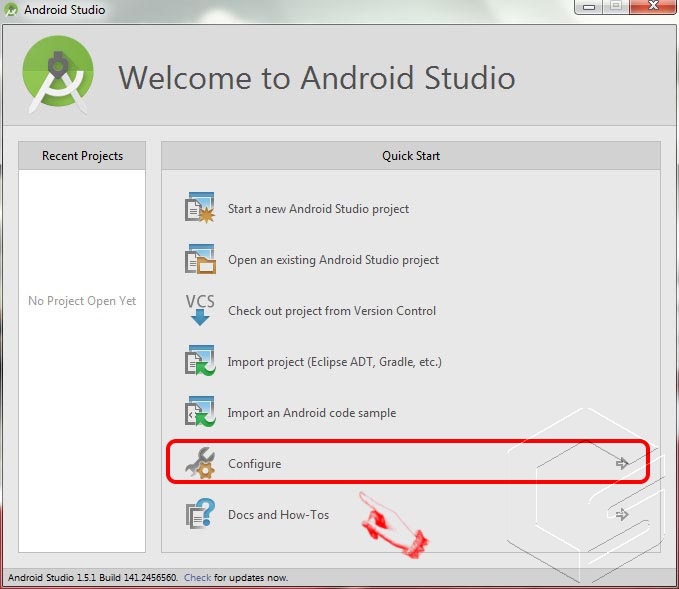Close the Android Studio window
Viewport: 679px width, 589px height.
tap(653, 6)
